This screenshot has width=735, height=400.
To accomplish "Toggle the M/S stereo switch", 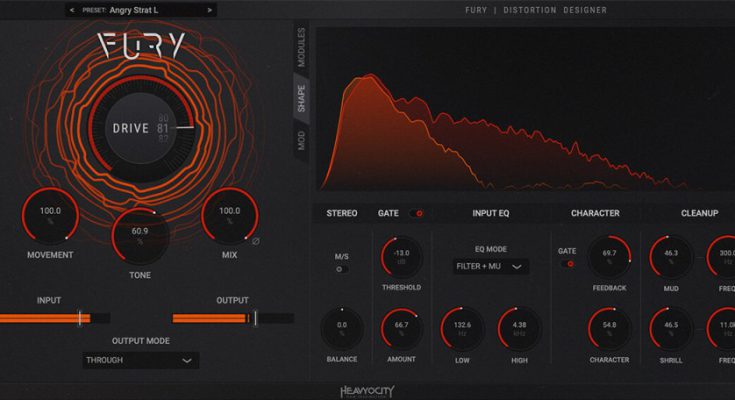I will 342,269.
